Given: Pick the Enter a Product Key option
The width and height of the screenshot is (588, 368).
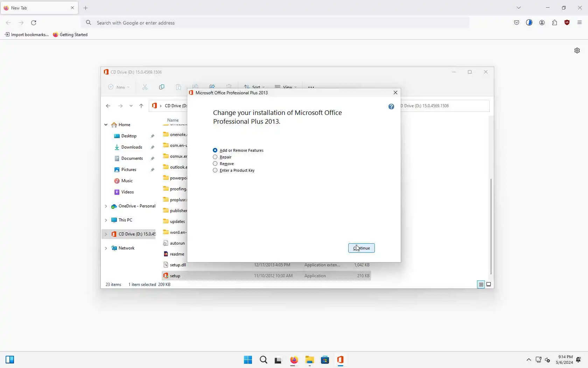Looking at the screenshot, I should [233, 170].
